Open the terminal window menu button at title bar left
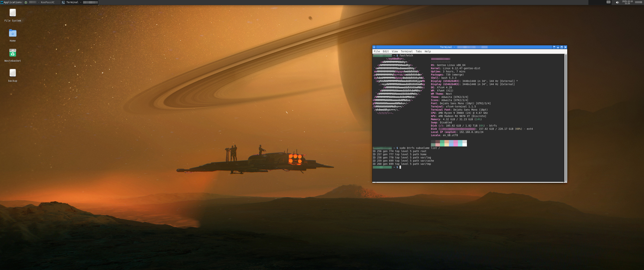 (x=374, y=47)
